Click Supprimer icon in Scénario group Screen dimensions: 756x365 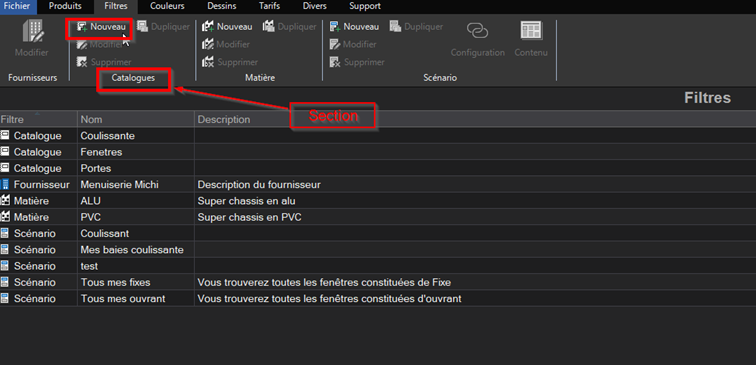[x=335, y=62]
